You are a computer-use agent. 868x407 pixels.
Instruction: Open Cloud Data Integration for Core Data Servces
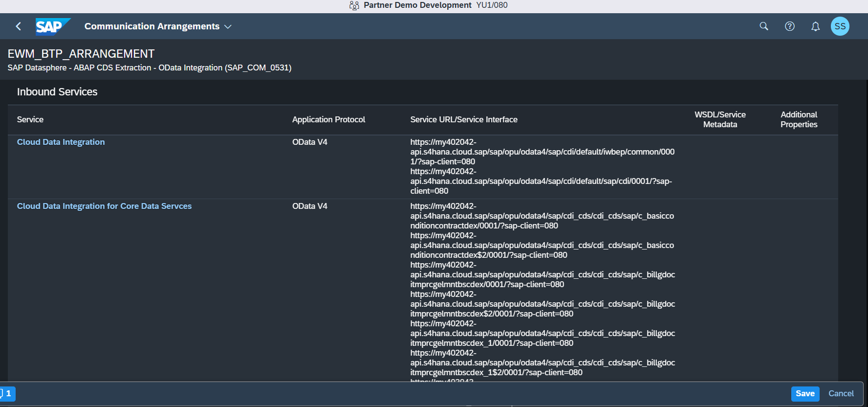[105, 206]
